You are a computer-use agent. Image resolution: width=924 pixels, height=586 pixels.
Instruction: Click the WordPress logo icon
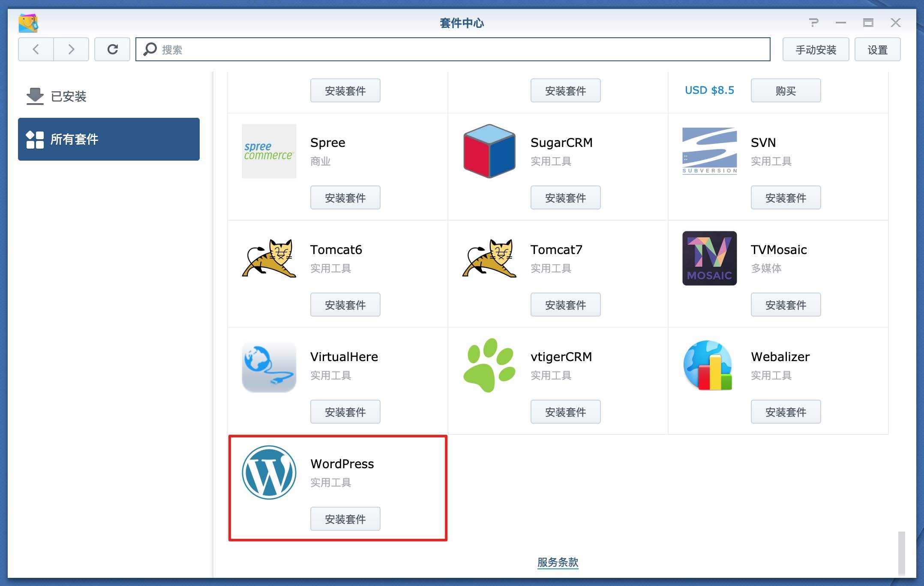tap(269, 472)
